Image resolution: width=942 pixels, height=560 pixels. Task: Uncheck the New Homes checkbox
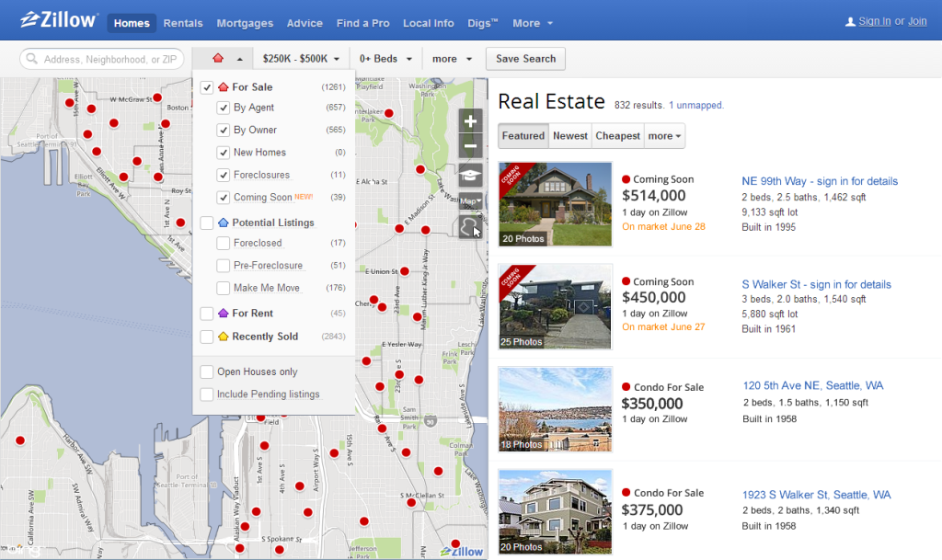point(223,153)
